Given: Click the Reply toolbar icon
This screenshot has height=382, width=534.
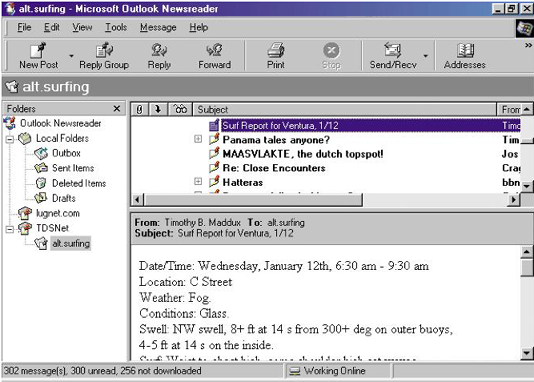Looking at the screenshot, I should point(159,50).
